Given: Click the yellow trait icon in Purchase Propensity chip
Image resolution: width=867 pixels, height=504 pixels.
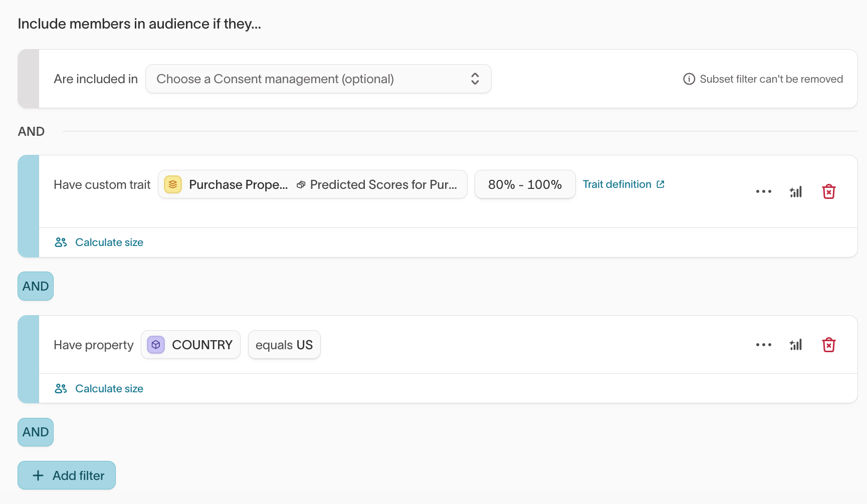Looking at the screenshot, I should click(x=173, y=184).
